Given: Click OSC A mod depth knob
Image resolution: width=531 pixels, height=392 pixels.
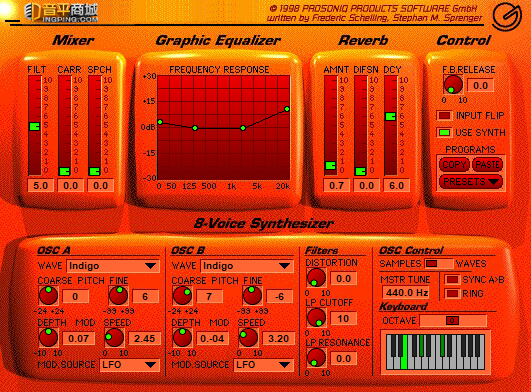Looking at the screenshot, I should pyautogui.click(x=48, y=337).
